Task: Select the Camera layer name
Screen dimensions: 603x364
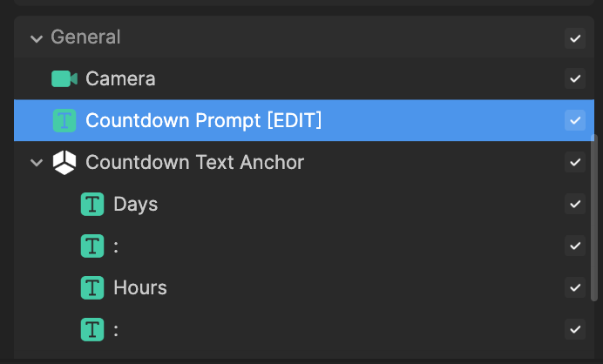Action: [120, 78]
